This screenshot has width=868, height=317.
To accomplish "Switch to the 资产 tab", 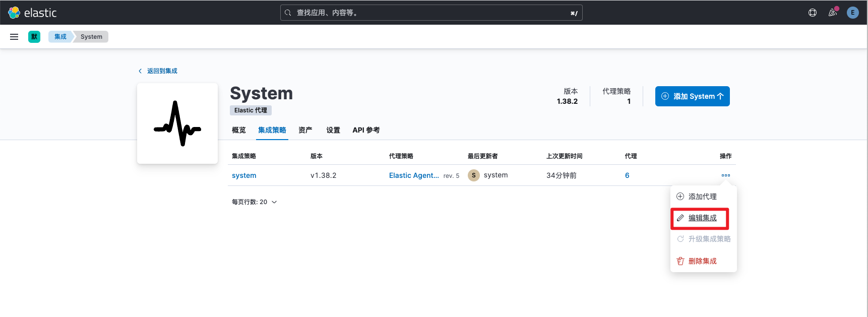I will click(x=305, y=130).
